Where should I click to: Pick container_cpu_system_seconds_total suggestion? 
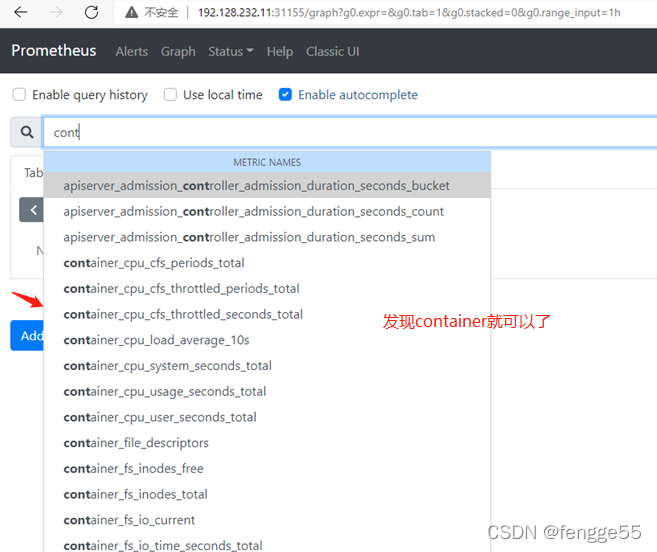tap(267, 365)
